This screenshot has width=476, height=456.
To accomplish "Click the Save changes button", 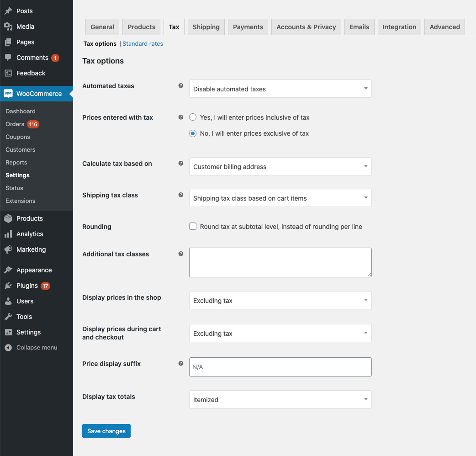I will [x=106, y=430].
